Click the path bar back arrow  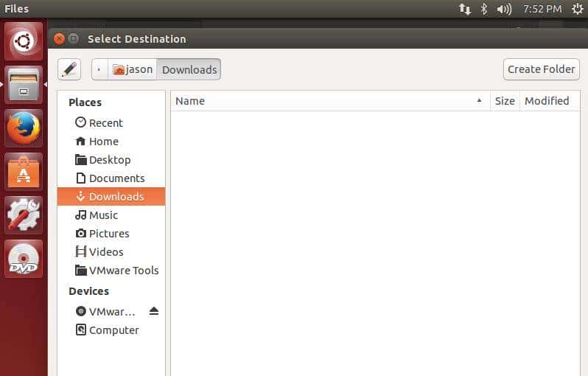[99, 69]
